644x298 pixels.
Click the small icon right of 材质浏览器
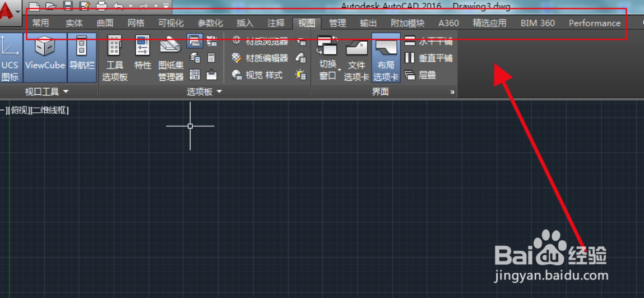click(x=300, y=41)
